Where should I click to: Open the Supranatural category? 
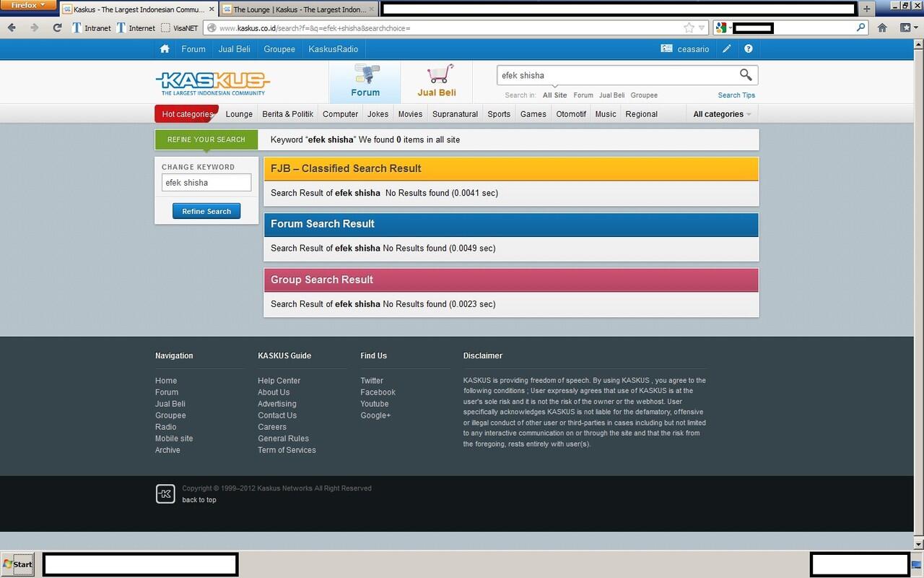coord(455,114)
